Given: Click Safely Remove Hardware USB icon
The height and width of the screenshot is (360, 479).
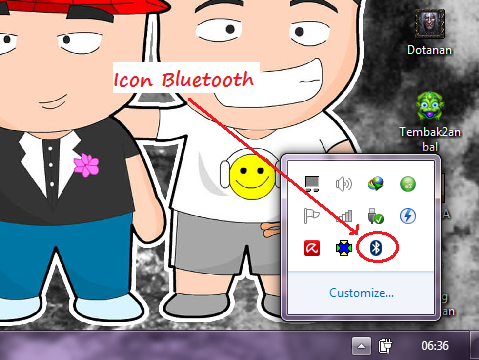Looking at the screenshot, I should tap(376, 216).
